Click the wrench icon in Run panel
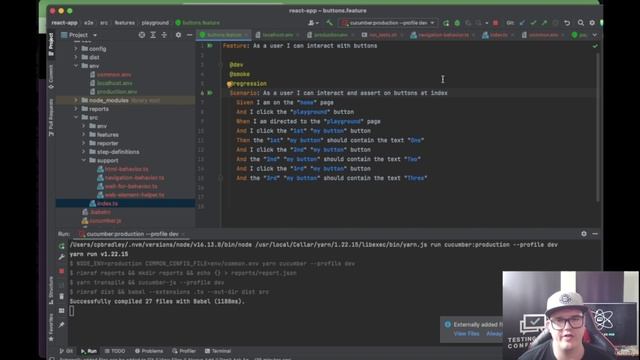The image size is (640, 360). click(61, 257)
